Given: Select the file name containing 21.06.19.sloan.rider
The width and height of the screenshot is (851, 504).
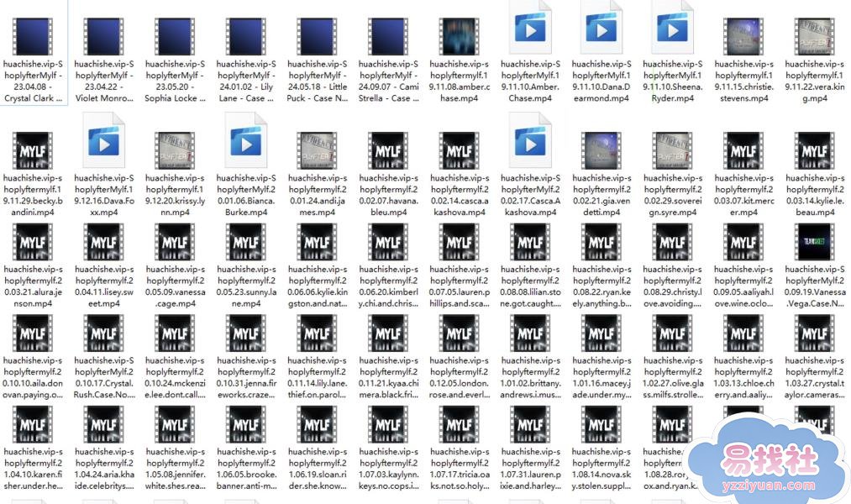Looking at the screenshot, I should [317, 468].
